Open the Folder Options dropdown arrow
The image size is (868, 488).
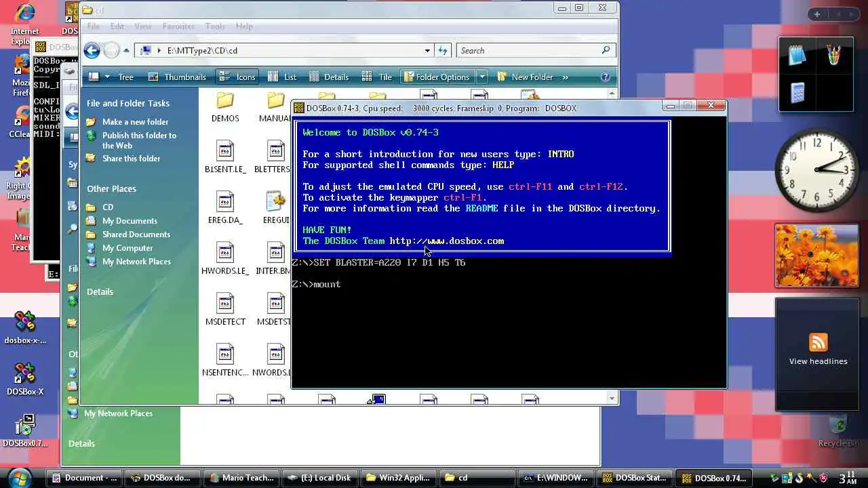(481, 77)
